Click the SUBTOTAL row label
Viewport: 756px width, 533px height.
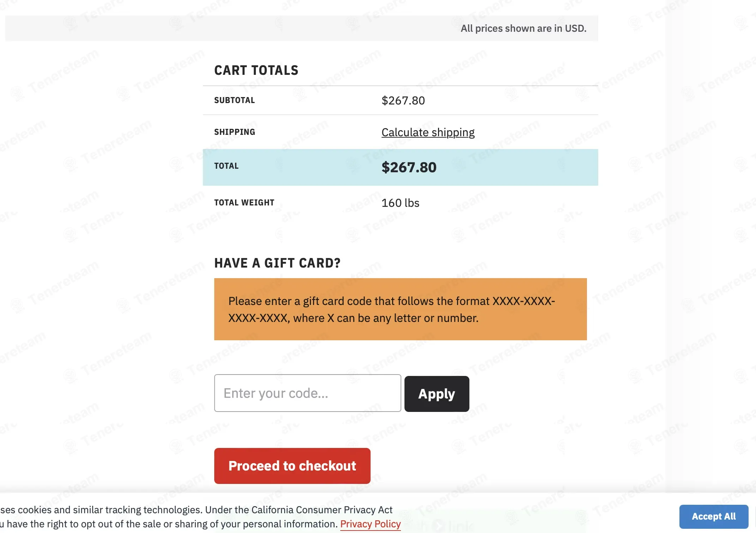(x=234, y=100)
